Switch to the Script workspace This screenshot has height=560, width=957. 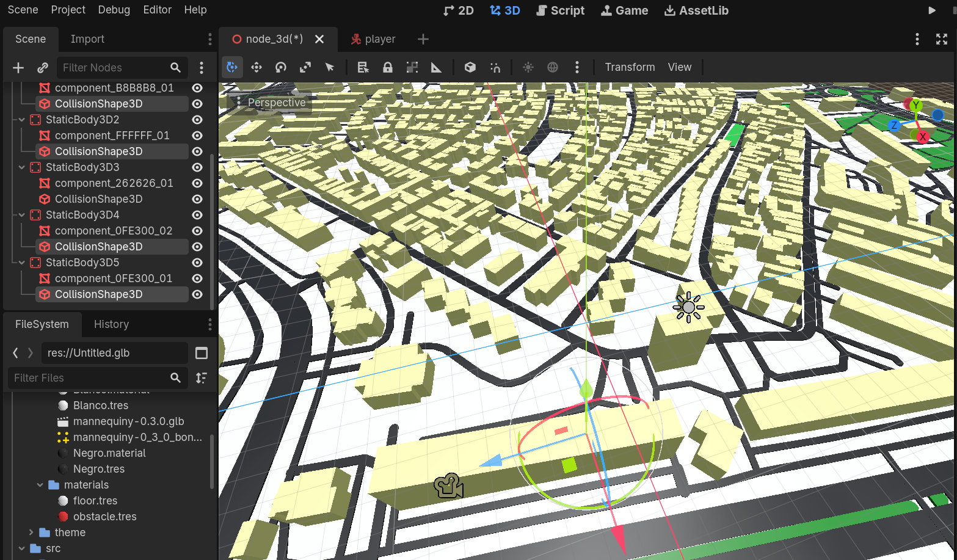coord(560,10)
